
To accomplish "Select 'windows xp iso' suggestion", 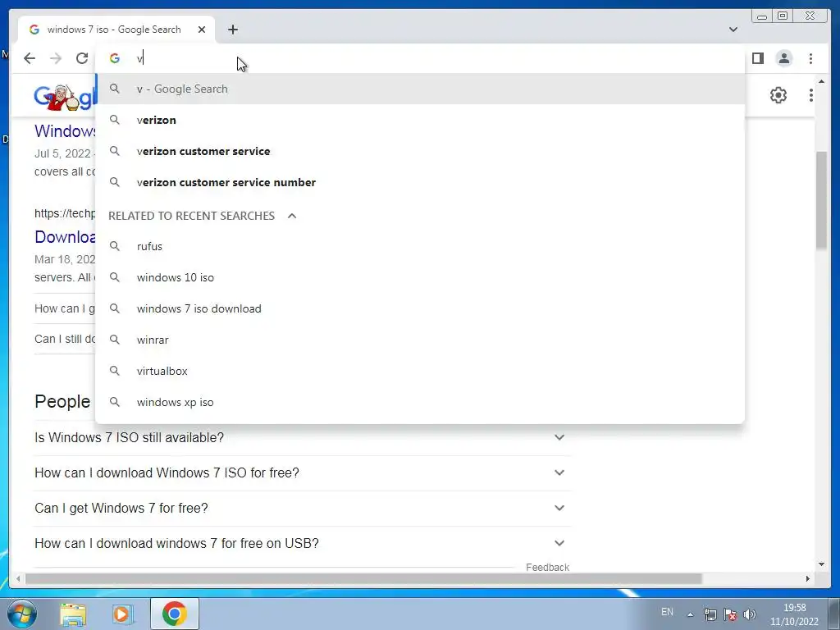I will click(420, 402).
